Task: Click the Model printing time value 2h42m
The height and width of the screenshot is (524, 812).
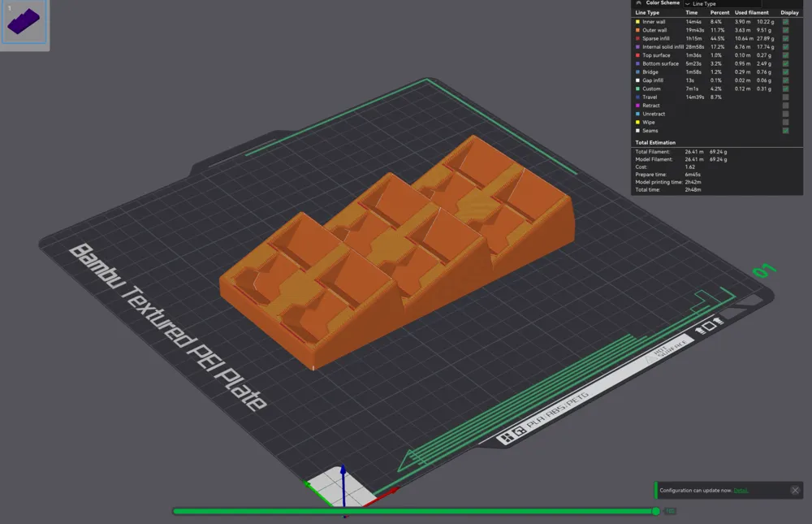Action: tap(693, 182)
